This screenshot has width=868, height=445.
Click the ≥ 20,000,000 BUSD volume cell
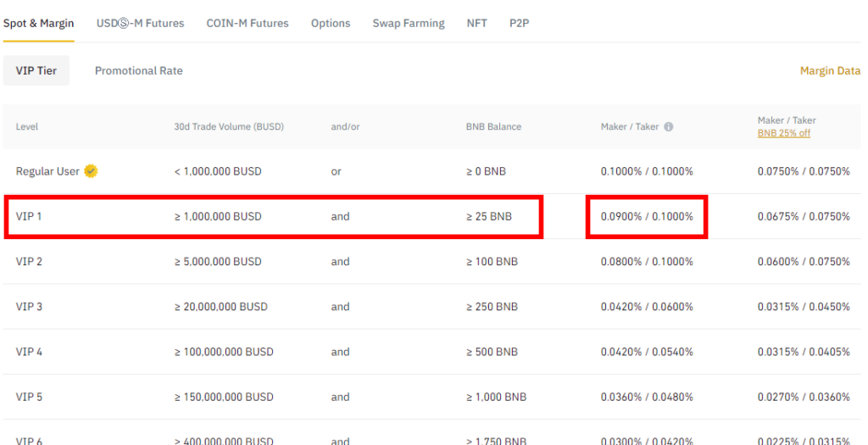point(221,307)
